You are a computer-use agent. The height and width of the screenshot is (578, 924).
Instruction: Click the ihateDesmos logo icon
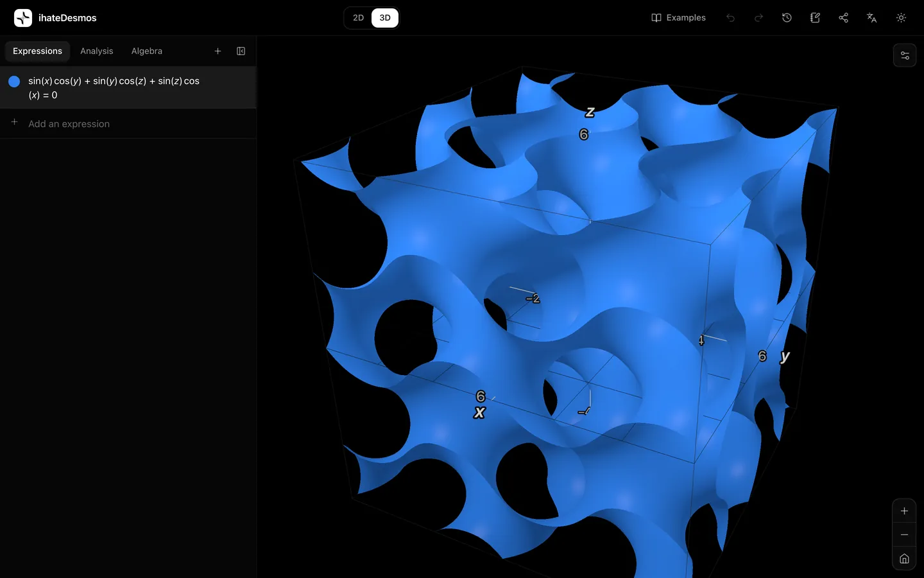coord(23,18)
